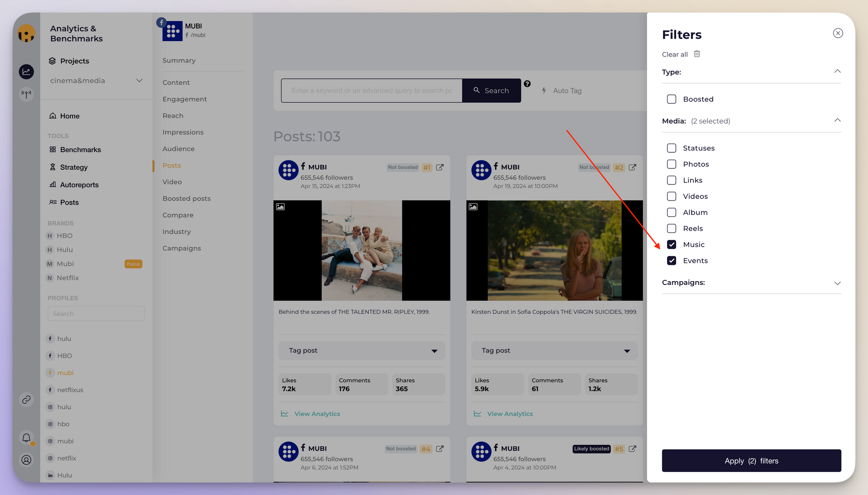Click the Auto Tag lightning icon
Viewport: 868px width, 495px height.
[x=544, y=91]
